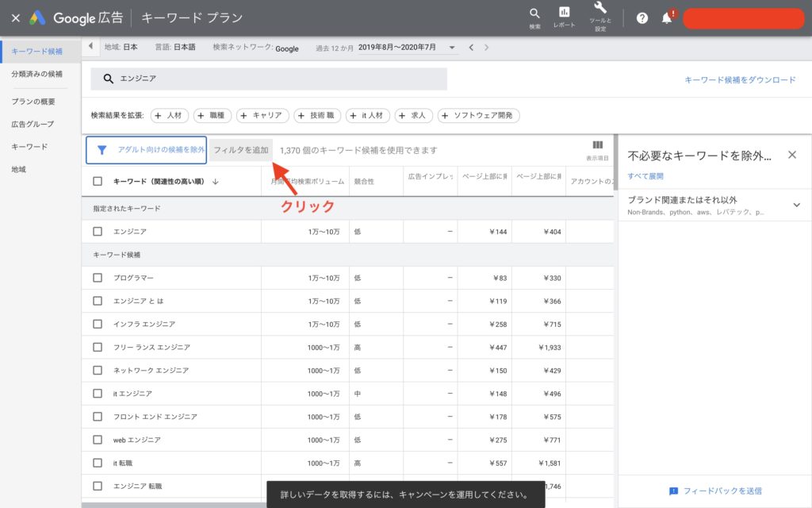
Task: Click the plus icon on 求人 chip
Action: pos(402,116)
